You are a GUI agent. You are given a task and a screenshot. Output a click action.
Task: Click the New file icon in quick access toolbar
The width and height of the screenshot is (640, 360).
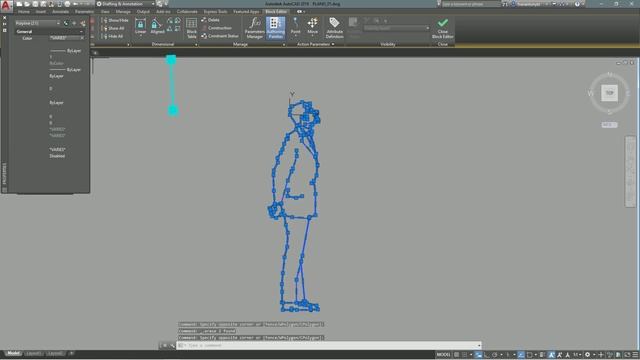pyautogui.click(x=19, y=4)
